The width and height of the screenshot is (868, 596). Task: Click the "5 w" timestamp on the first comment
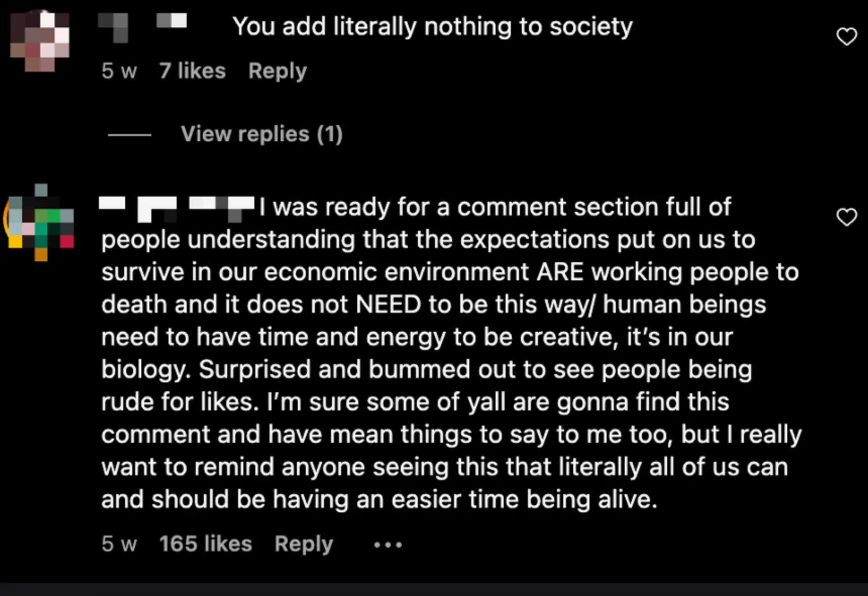pos(119,71)
